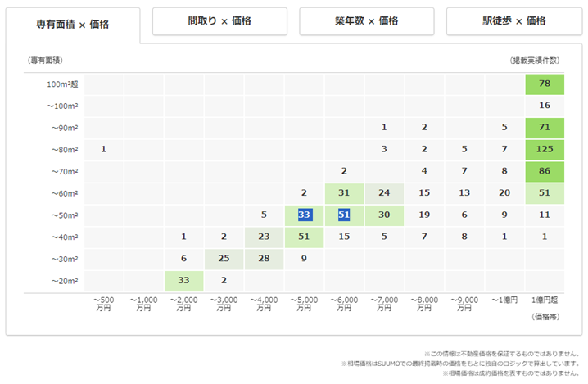Click the highlighted 33 in ~50m² row
Image resolution: width=588 pixels, height=384 pixels.
point(304,215)
